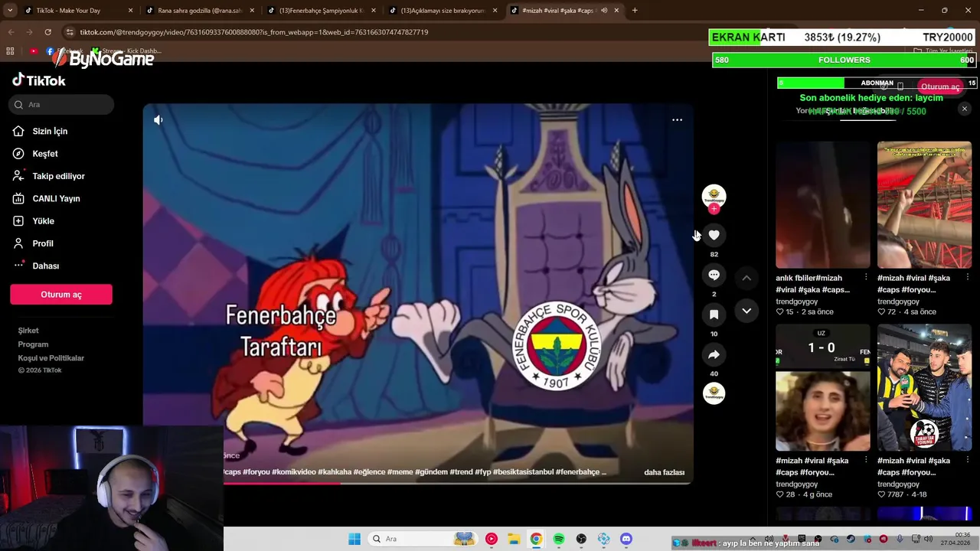The height and width of the screenshot is (551, 980).
Task: Open the comments bubble icon
Action: click(714, 275)
